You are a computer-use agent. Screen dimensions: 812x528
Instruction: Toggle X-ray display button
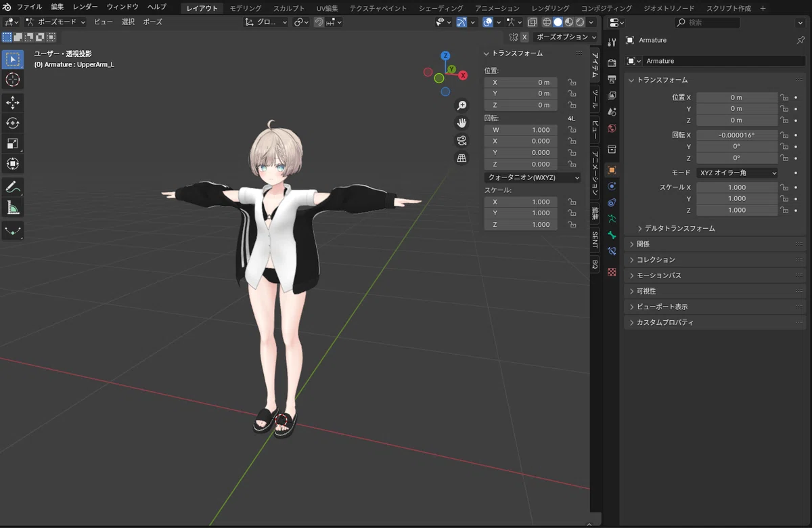click(x=532, y=22)
